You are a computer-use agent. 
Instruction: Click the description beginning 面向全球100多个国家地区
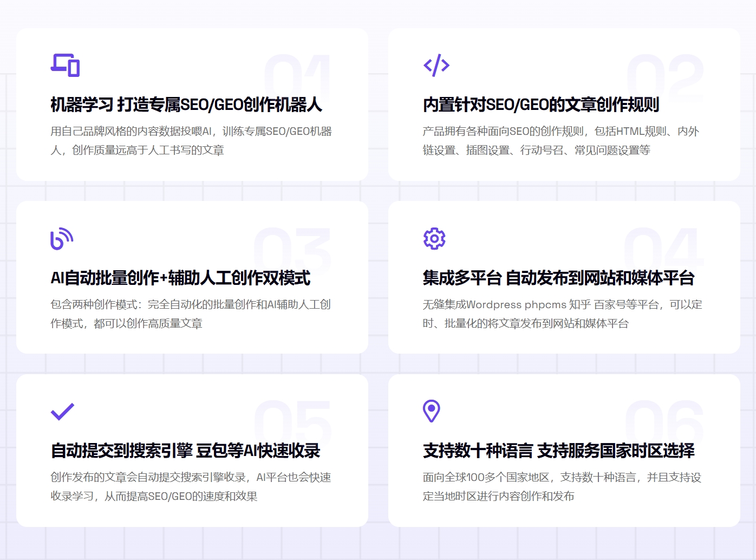pyautogui.click(x=562, y=487)
